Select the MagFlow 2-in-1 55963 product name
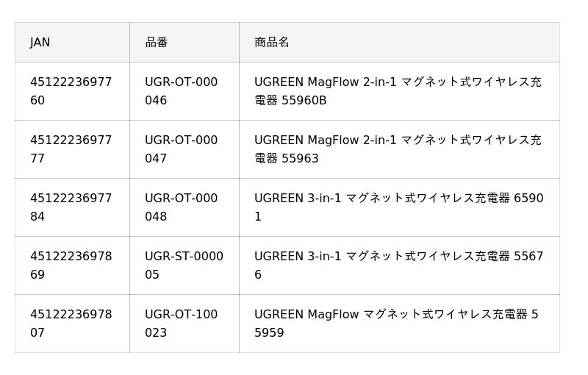Image resolution: width=588 pixels, height=375 pixels. 398,149
